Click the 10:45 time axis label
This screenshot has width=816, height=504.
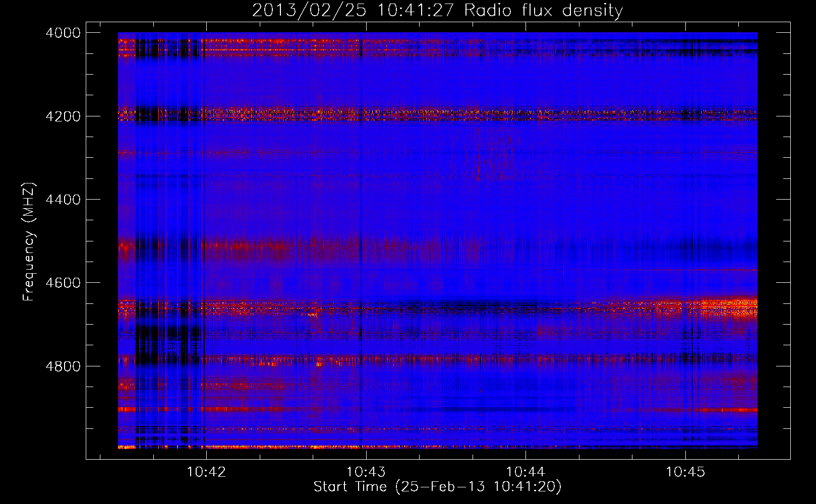coord(685,472)
